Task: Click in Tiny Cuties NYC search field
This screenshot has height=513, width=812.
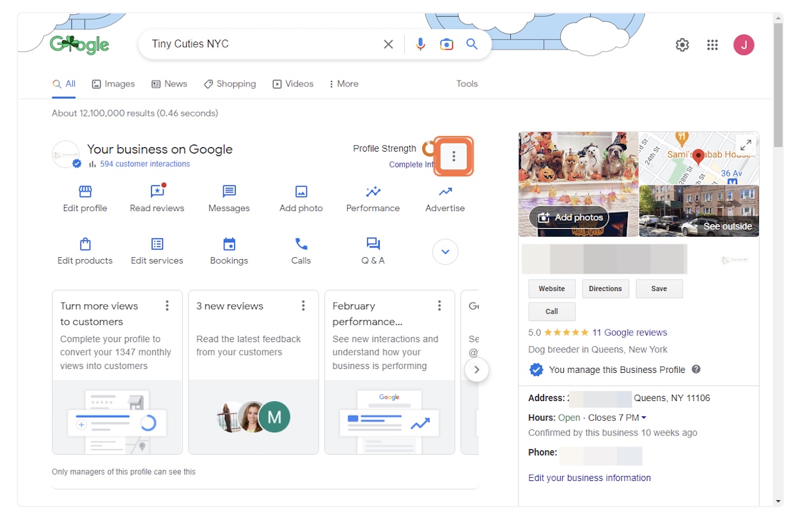Action: coord(262,44)
